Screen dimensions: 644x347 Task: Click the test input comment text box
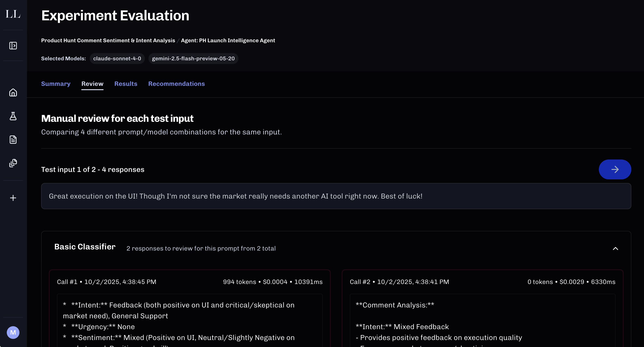click(336, 196)
